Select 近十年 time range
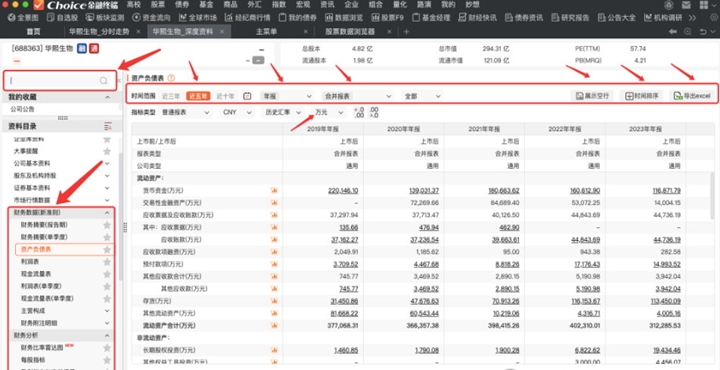720x370 pixels. tap(225, 96)
